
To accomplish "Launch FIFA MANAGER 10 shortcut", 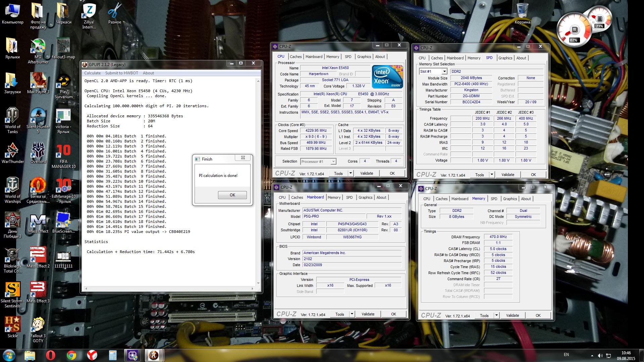I will click(x=63, y=156).
